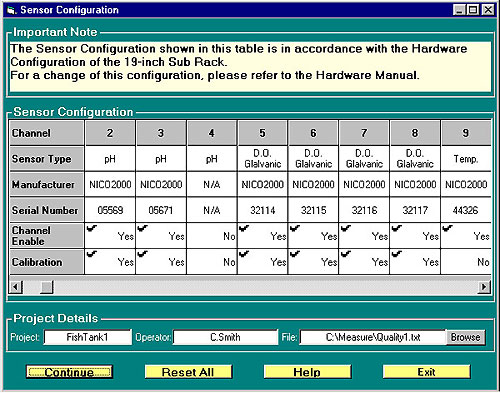Select channel 5 column header
The width and height of the screenshot is (500, 393).
pos(263,133)
